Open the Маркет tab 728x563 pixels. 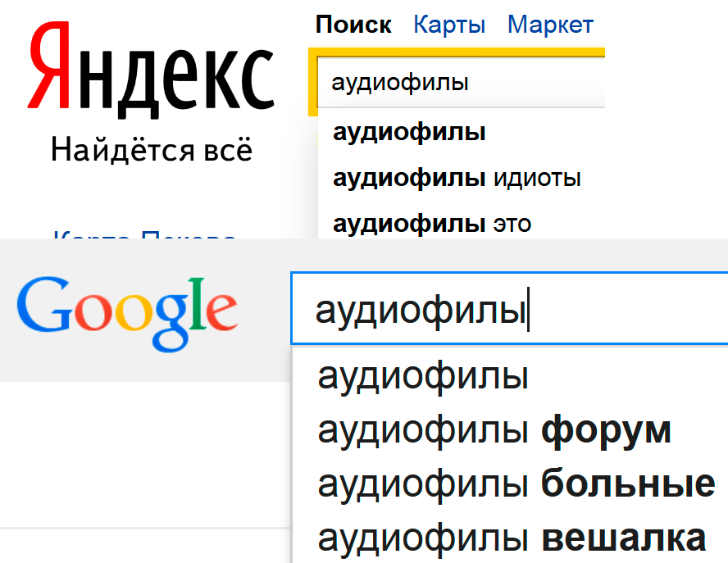coord(550,25)
